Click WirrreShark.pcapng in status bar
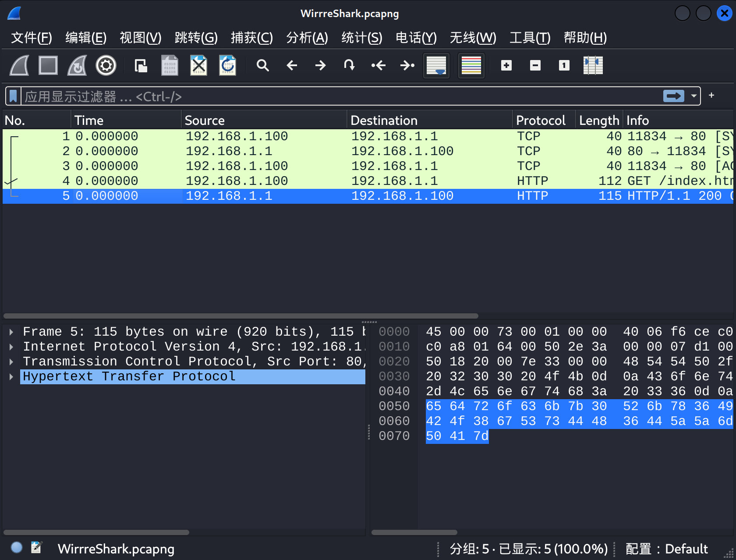Viewport: 736px width, 560px height. (116, 549)
